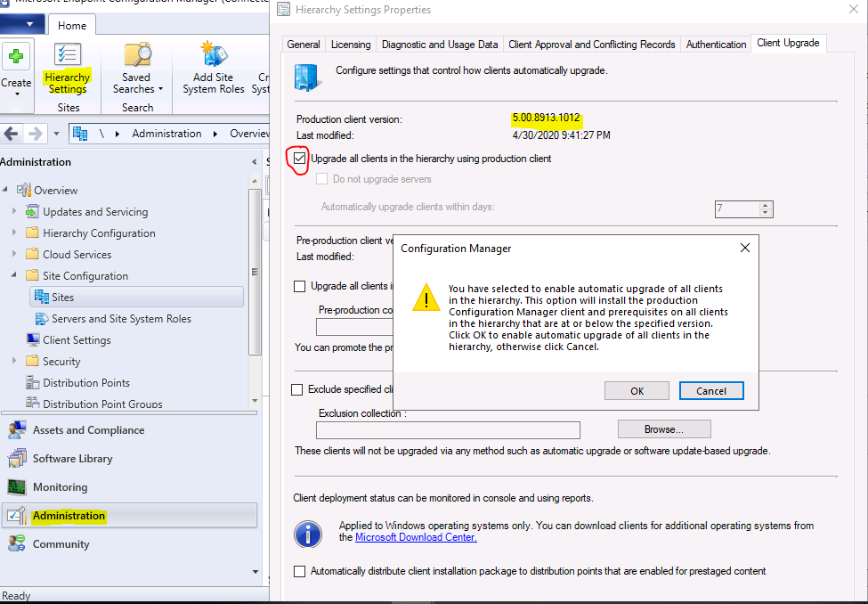Increase the upgrade-within-days spinner value
This screenshot has height=604, width=868.
coord(766,206)
